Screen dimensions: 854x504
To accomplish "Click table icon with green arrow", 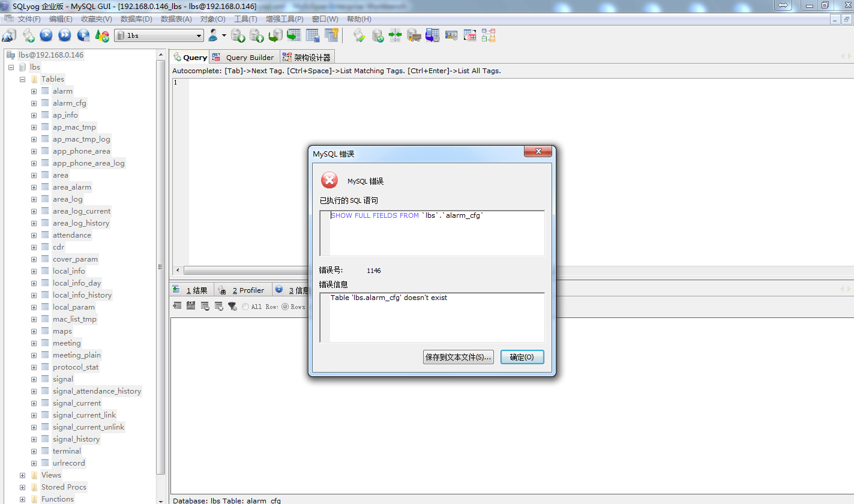I will point(294,35).
